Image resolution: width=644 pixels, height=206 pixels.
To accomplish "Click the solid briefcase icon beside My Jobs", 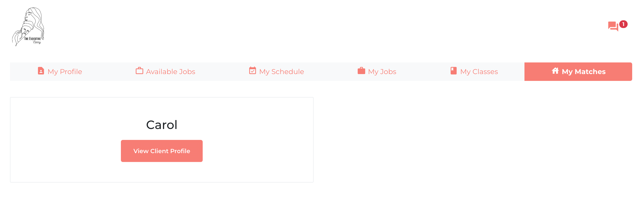I will point(361,71).
